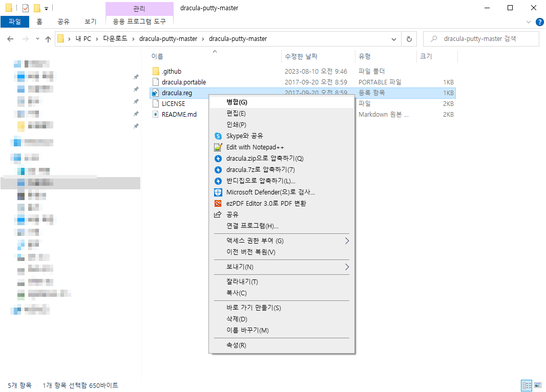This screenshot has height=392, width=546.
Task: Select 바로 가기 만들기(S)
Action: (x=282, y=308)
